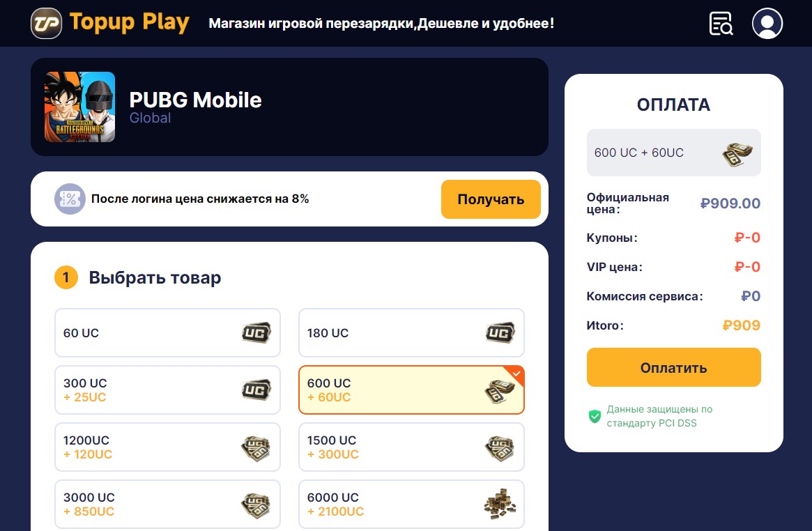This screenshot has height=531, width=812.
Task: Select the 300 UC + 25UC package
Action: pyautogui.click(x=167, y=390)
